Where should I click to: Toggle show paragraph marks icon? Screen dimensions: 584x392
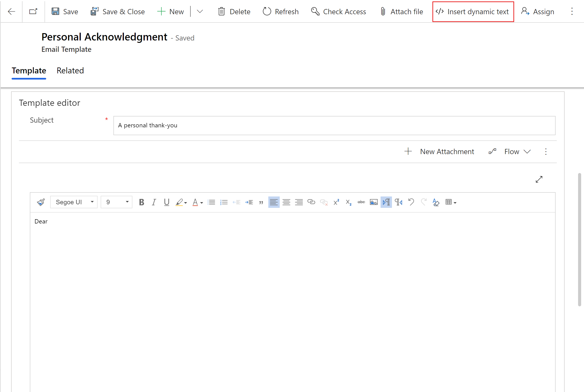coord(386,202)
